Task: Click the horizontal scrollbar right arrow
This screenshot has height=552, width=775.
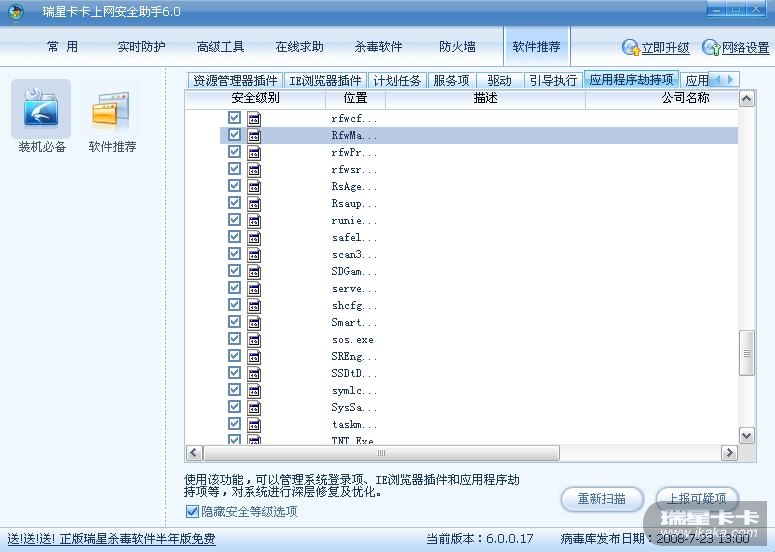Action: 729,453
